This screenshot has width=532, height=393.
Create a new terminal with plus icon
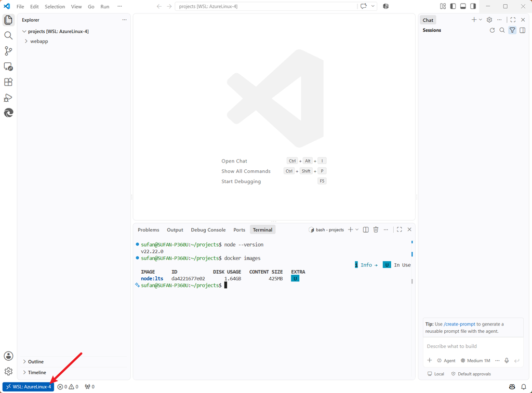(x=351, y=229)
